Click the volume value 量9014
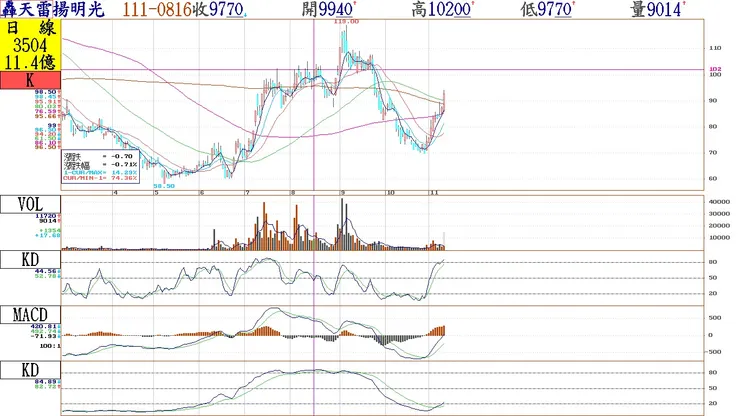740x416 pixels. [x=656, y=9]
